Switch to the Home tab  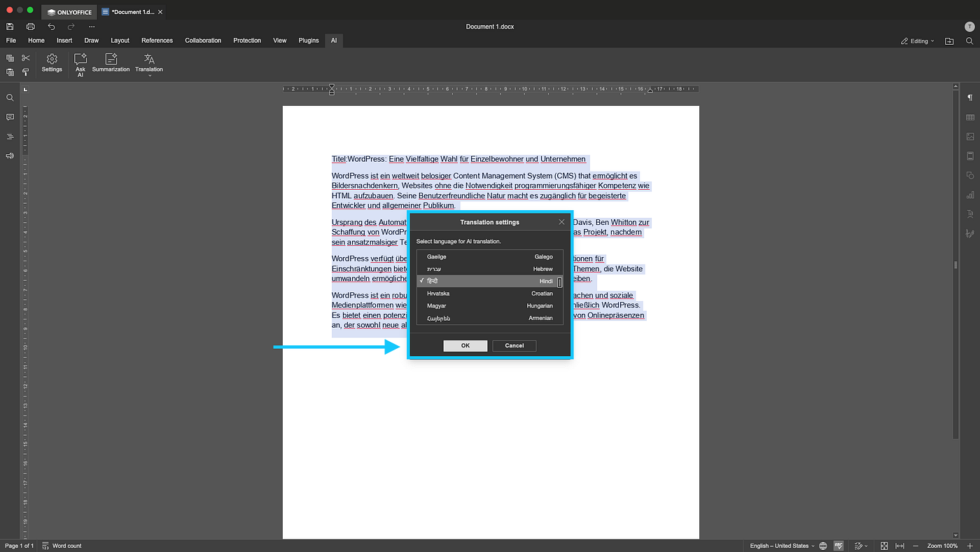36,41
